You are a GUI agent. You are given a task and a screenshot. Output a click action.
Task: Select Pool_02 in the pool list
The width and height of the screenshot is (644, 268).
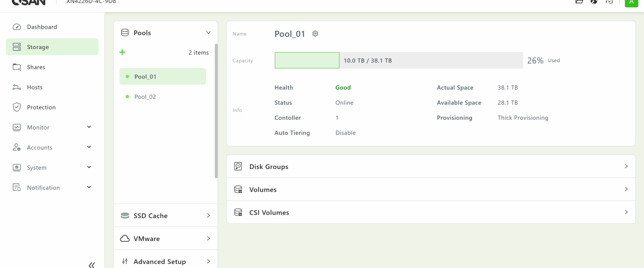pos(145,97)
